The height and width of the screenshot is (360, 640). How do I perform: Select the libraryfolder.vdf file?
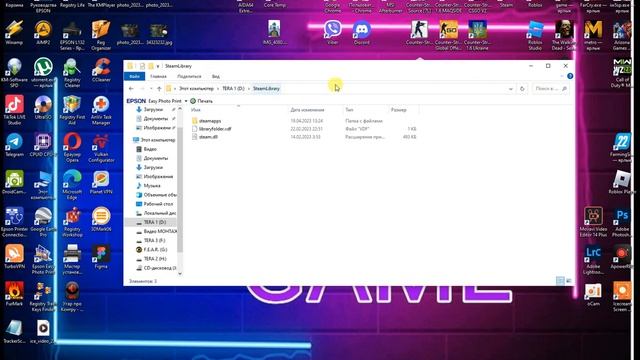[211, 129]
